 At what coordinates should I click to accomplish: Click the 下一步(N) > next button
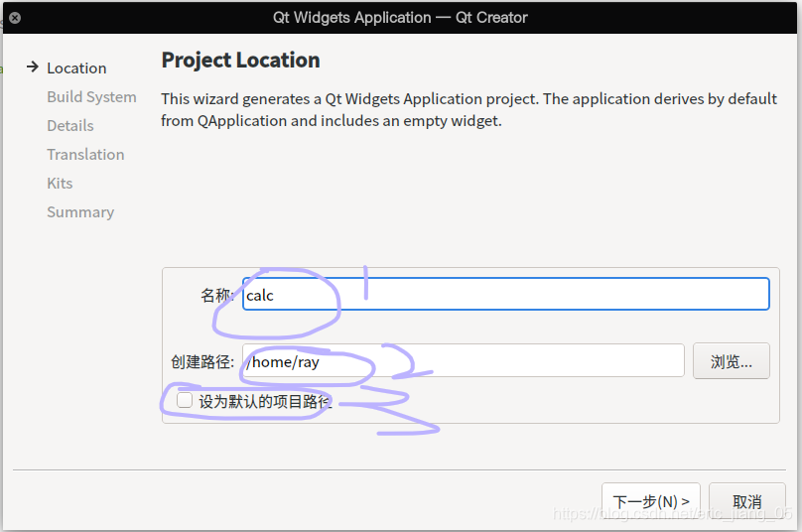point(650,501)
